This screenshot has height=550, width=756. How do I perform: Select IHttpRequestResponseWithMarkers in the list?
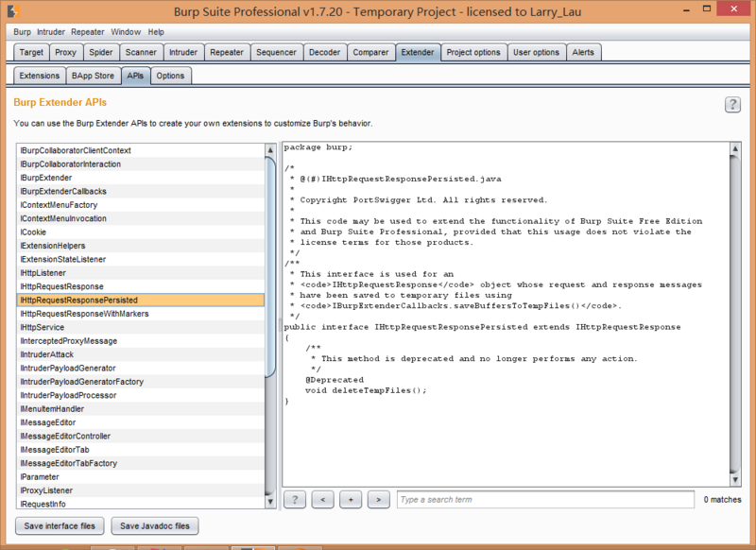(x=140, y=314)
